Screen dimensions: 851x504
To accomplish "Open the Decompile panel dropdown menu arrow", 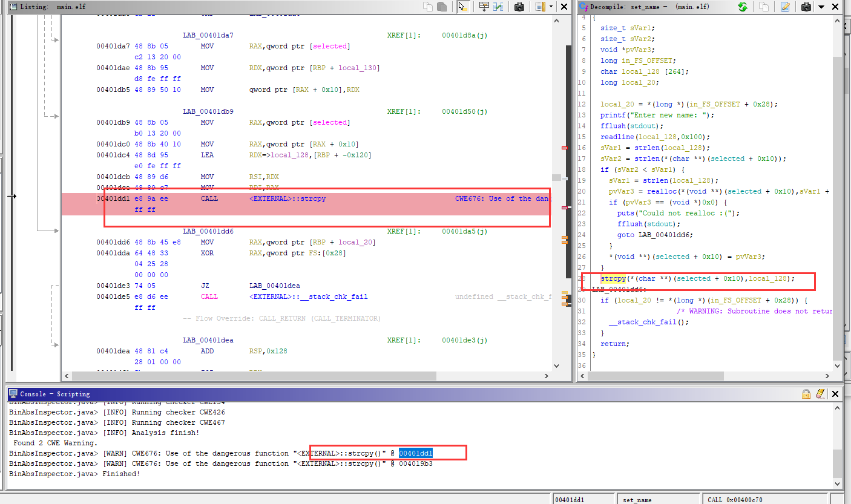I will tap(821, 7).
